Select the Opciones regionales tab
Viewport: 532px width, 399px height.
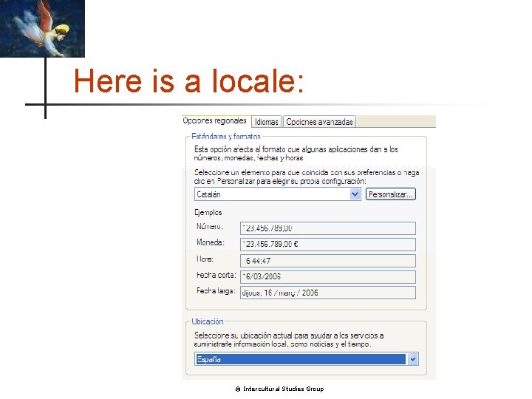215,120
